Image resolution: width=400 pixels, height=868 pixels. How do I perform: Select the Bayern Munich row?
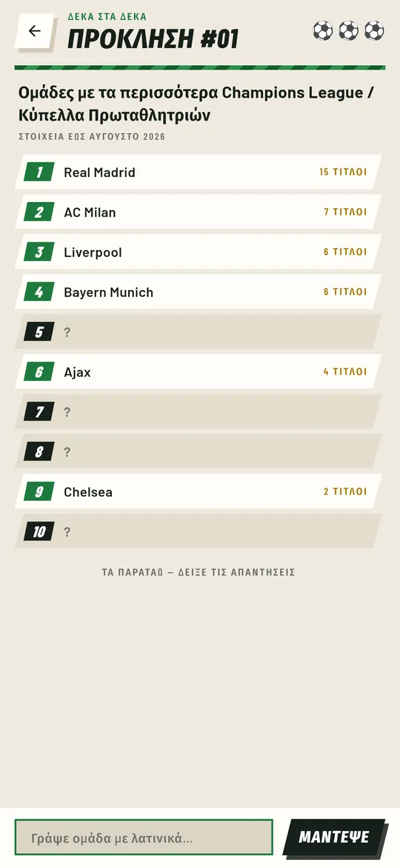[x=199, y=292]
